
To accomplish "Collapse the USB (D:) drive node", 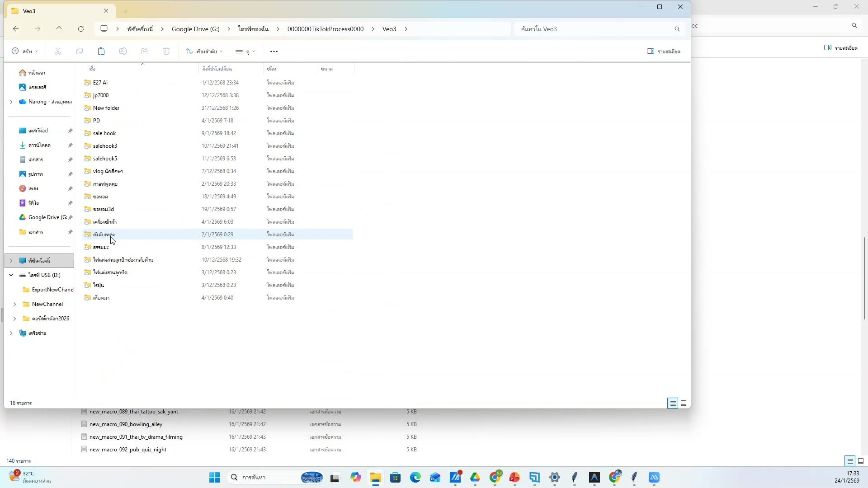I will click(x=11, y=275).
